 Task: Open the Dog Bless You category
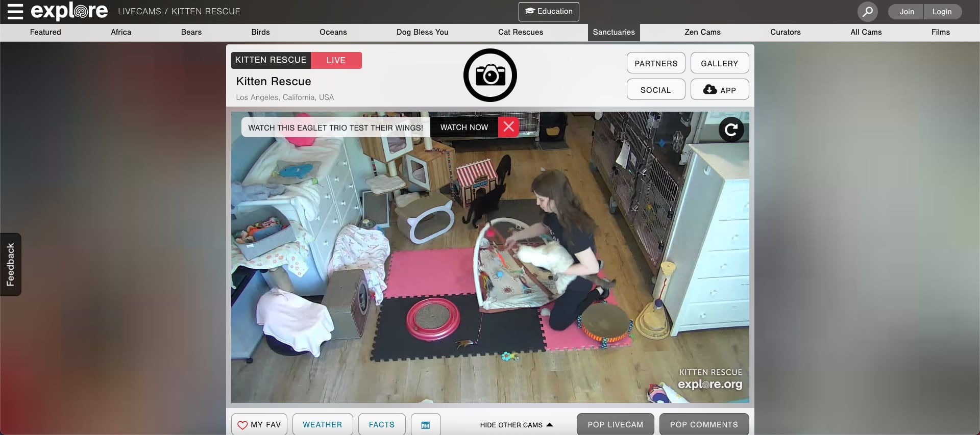click(423, 32)
